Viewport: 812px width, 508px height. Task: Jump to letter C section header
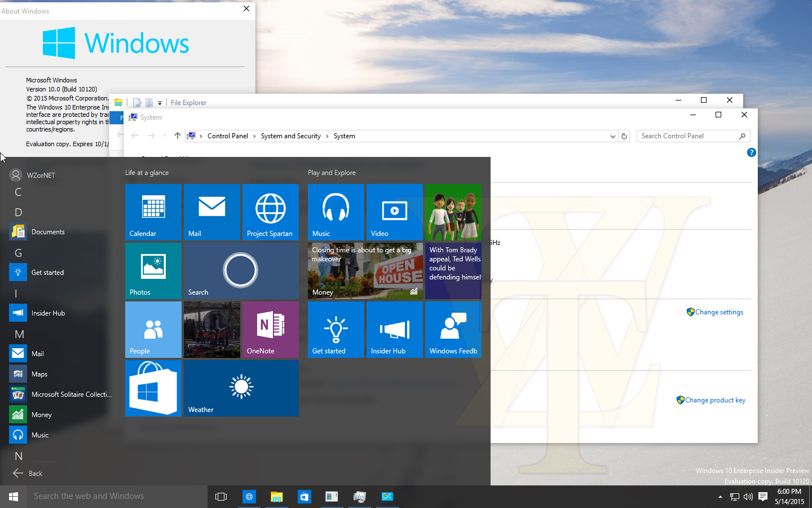click(x=18, y=192)
